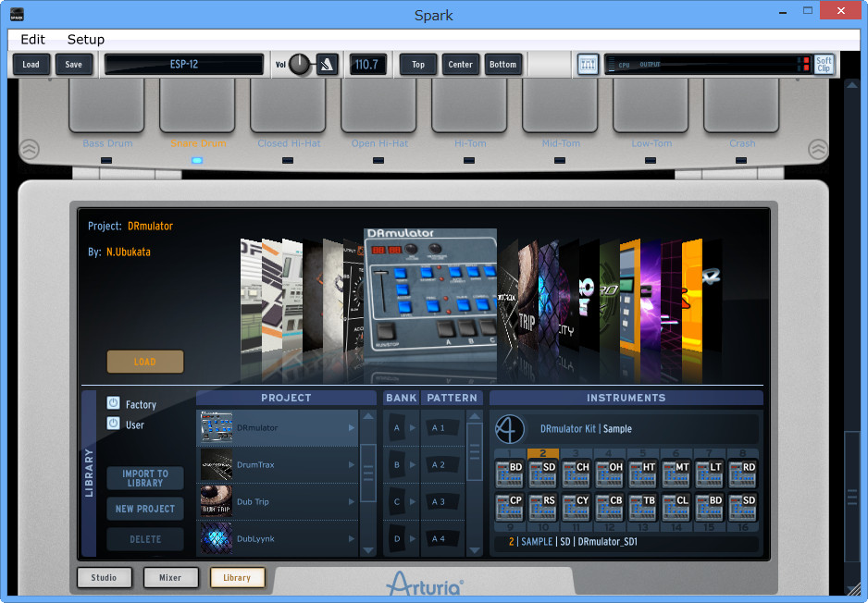Switch to the Studio tab
The height and width of the screenshot is (603, 868).
104,577
